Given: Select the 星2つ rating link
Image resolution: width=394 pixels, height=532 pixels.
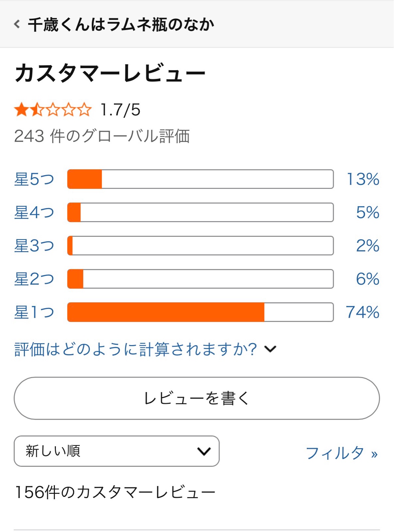Looking at the screenshot, I should (x=34, y=279).
